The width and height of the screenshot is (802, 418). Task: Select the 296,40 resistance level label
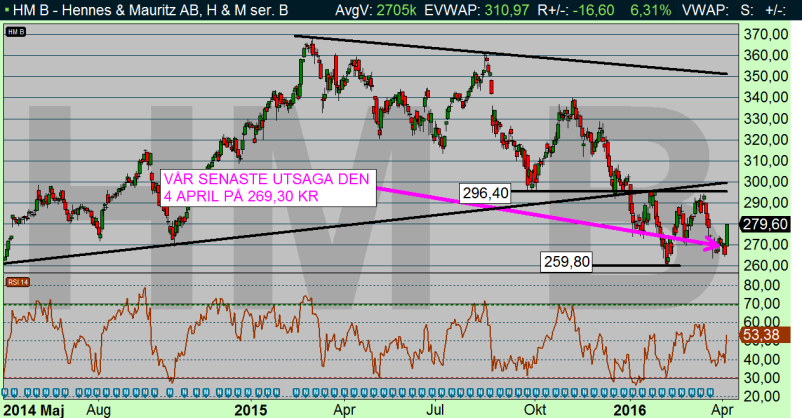point(485,193)
